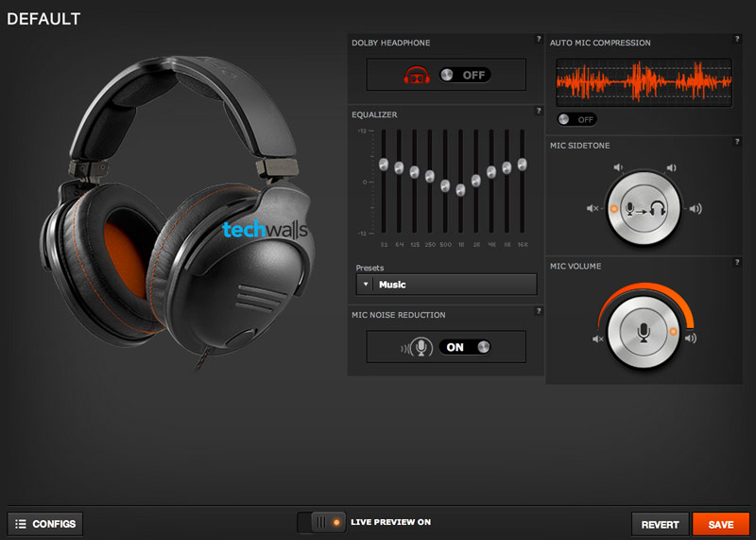Viewport: 756px width, 540px height.
Task: Open the Configs panel
Action: click(45, 524)
